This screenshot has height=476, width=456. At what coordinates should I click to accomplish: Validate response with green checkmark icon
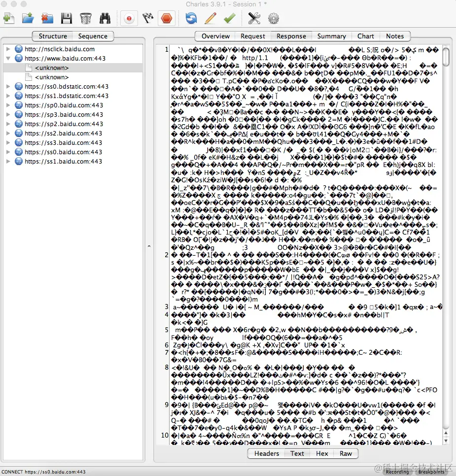230,18
